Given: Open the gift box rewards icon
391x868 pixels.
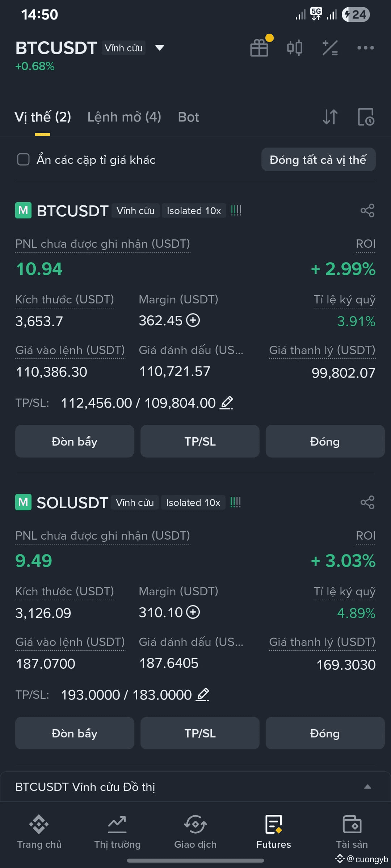Looking at the screenshot, I should [259, 47].
